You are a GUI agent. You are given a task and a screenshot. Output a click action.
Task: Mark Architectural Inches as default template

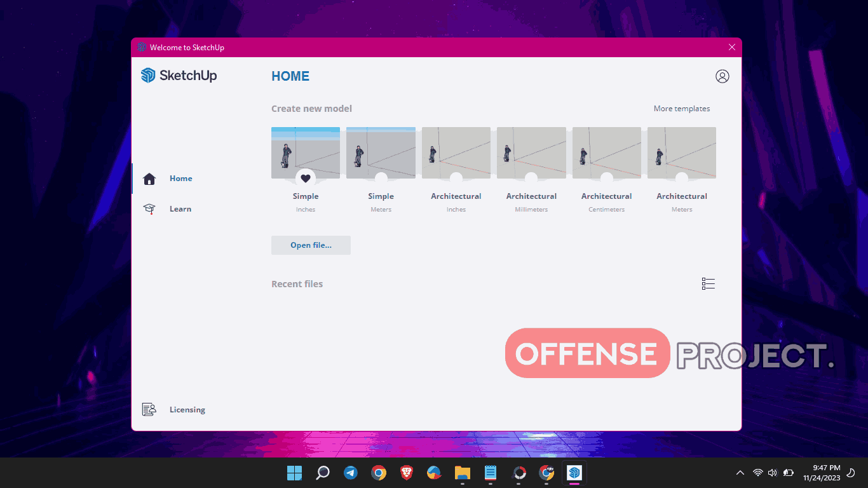pos(456,179)
